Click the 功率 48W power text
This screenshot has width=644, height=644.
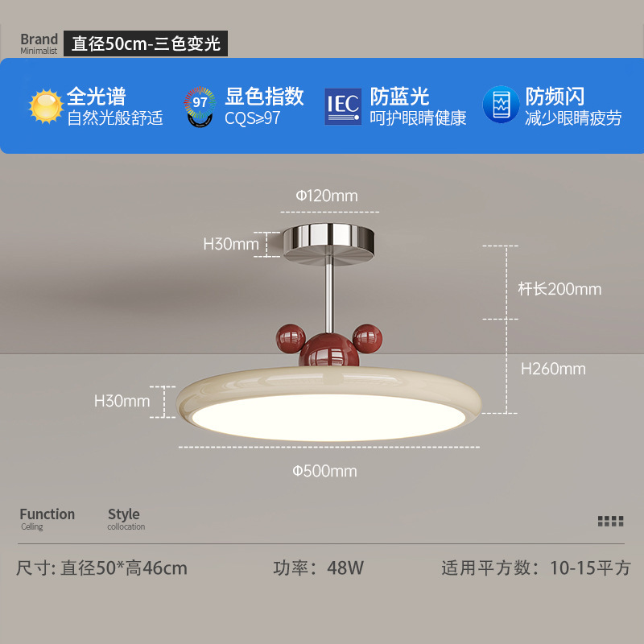click(318, 568)
